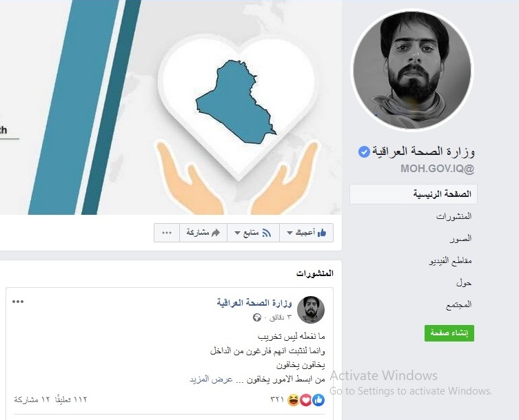The image size is (519, 420).
Task: Open المنشورات in the sidebar menu
Action: pos(454,216)
